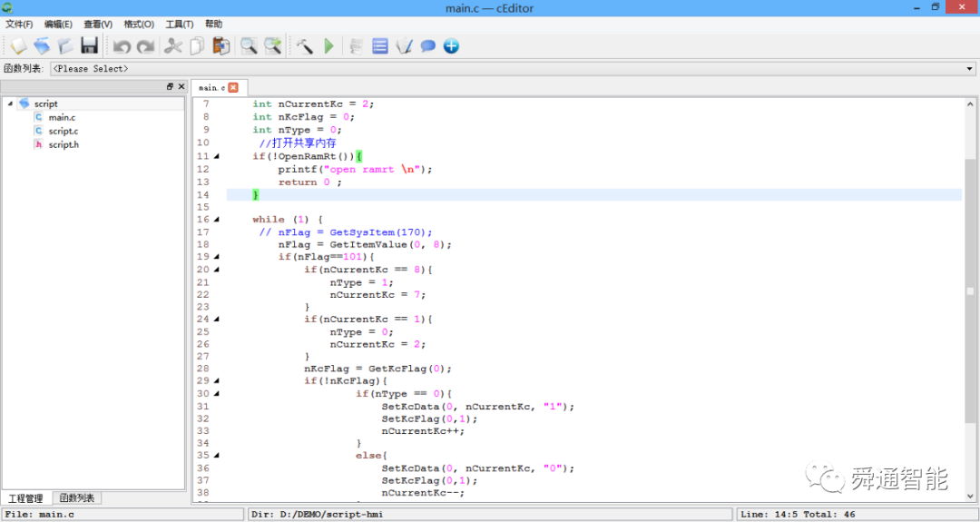Image resolution: width=980 pixels, height=522 pixels.
Task: Open the 查看(V) menu
Action: [x=98, y=24]
